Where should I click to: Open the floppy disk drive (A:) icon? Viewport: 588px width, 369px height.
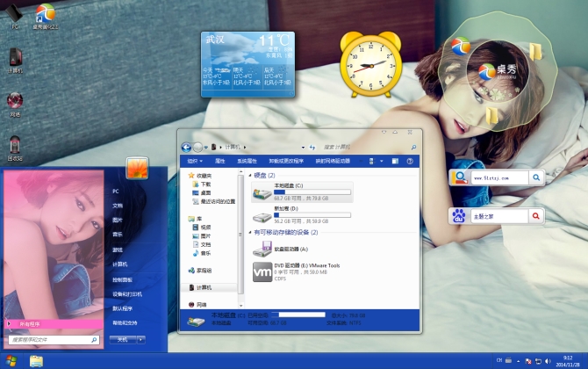point(262,249)
